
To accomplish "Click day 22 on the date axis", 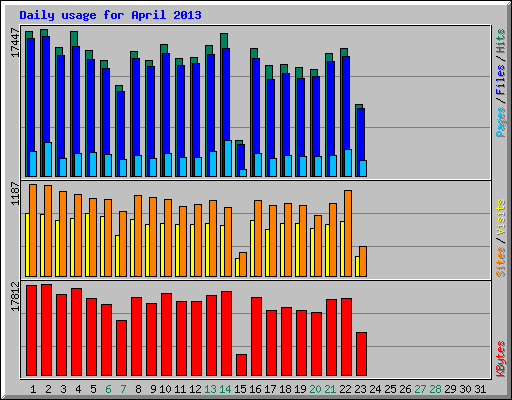I will [x=345, y=389].
